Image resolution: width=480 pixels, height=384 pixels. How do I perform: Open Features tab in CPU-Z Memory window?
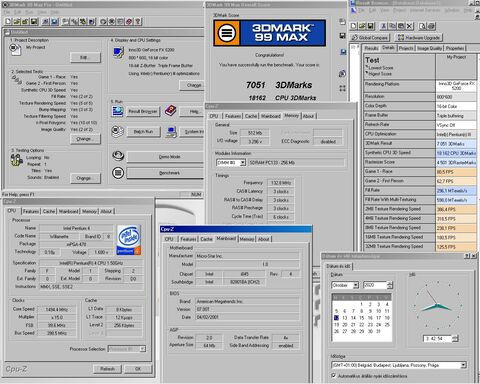point(233,116)
